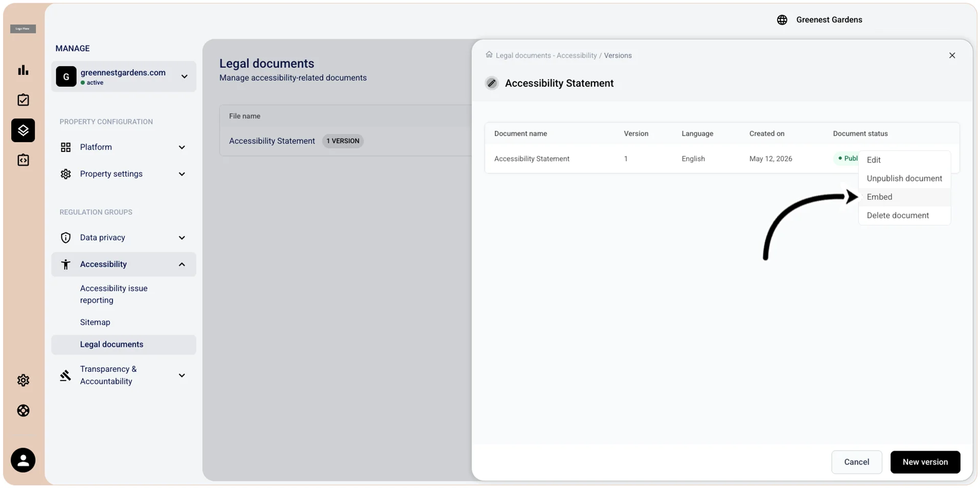The height and width of the screenshot is (488, 980).
Task: Click the Greenest Gardens organization name
Action: pos(829,20)
